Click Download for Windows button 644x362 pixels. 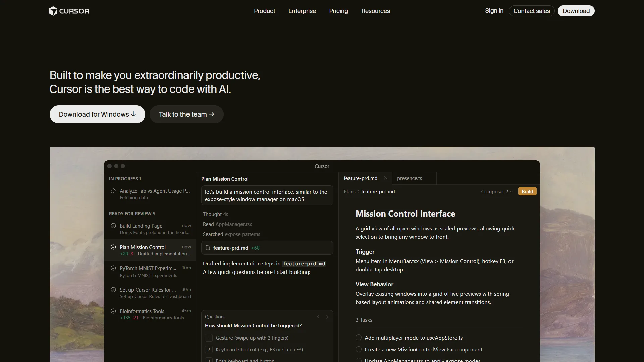point(97,114)
